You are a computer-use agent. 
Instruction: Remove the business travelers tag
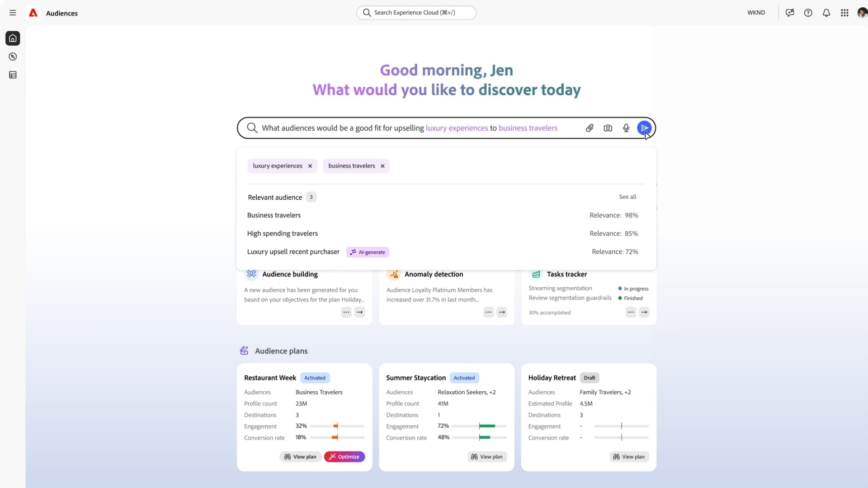382,166
